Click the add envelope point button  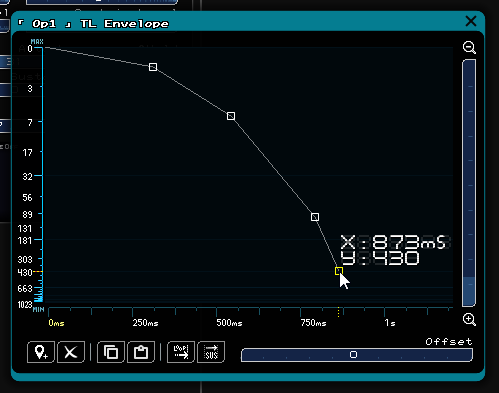tap(41, 352)
